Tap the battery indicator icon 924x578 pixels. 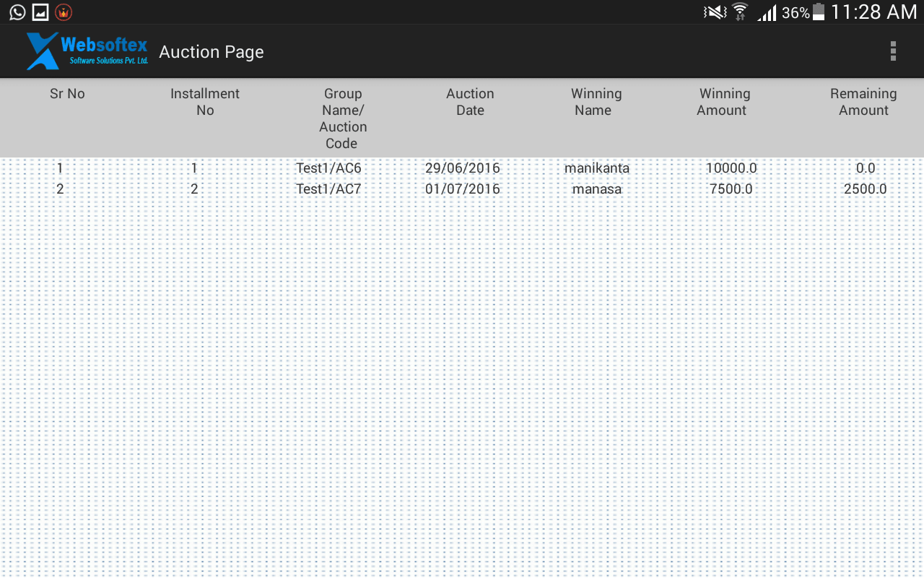pyautogui.click(x=819, y=12)
